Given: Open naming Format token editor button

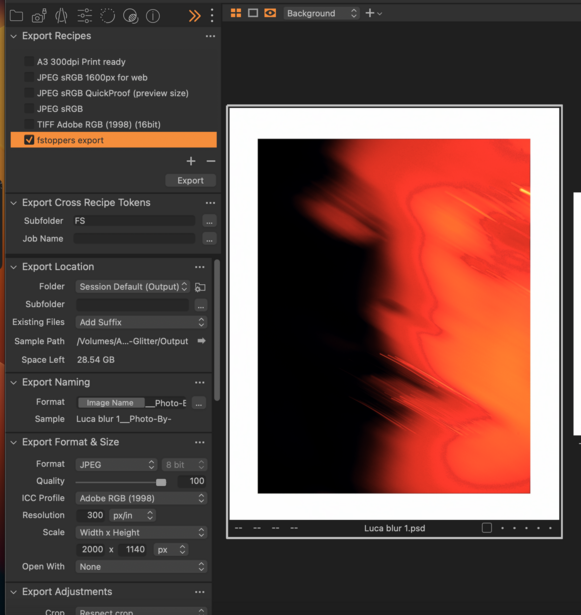Looking at the screenshot, I should coord(199,403).
